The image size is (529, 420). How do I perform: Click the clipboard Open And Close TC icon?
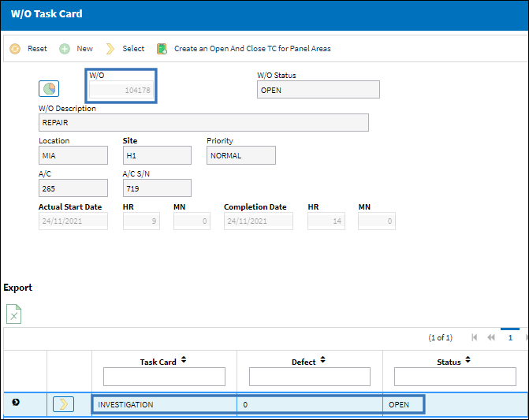162,49
